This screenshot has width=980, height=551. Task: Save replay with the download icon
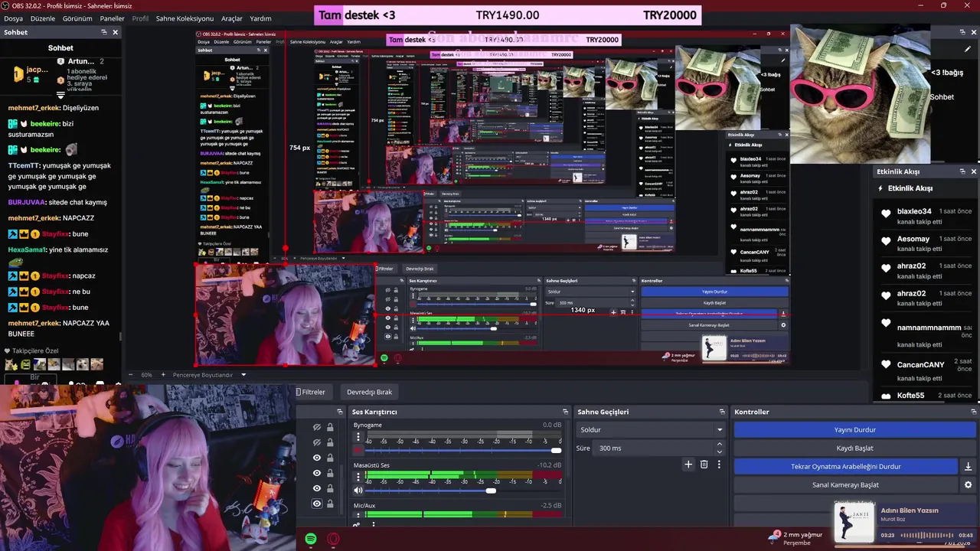pyautogui.click(x=968, y=467)
